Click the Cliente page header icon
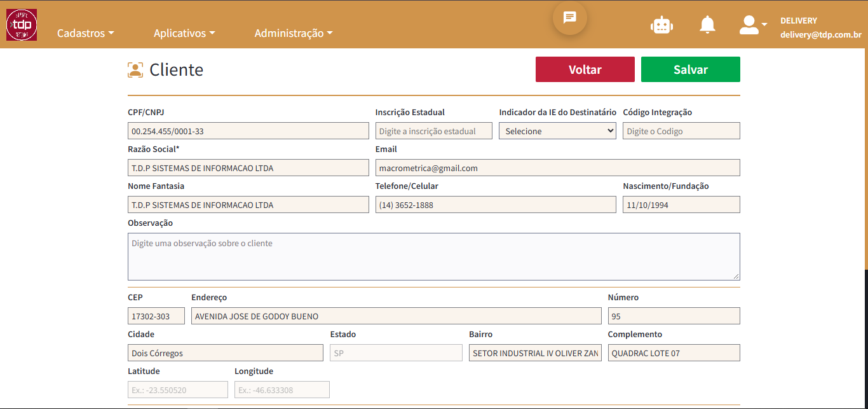 (135, 70)
